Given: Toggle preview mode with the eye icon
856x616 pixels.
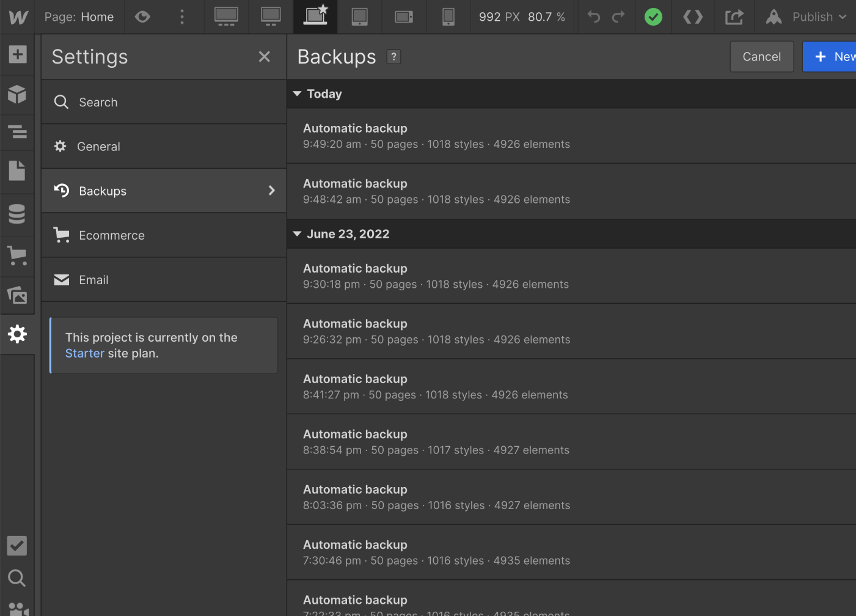Looking at the screenshot, I should 142,16.
